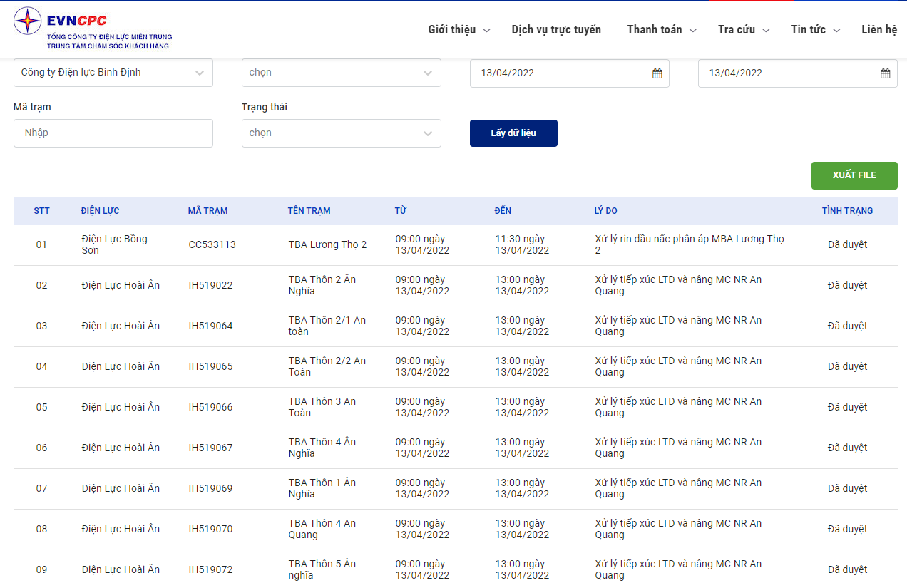Image resolution: width=907 pixels, height=588 pixels.
Task: Open the top chọn dropdown beside company
Action: click(x=342, y=73)
